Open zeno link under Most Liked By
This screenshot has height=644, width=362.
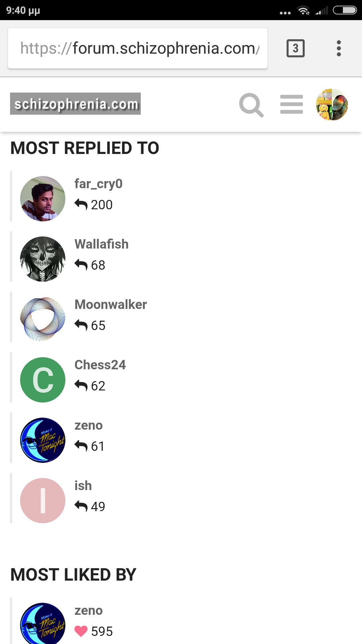click(88, 610)
